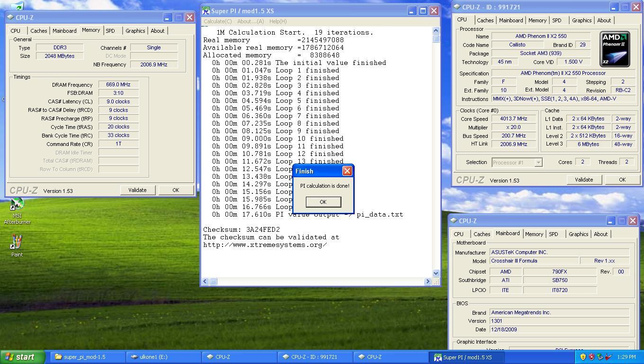Switch to ulkone1 (E:) taskbar item
This screenshot has height=364, width=644.
pos(163,357)
